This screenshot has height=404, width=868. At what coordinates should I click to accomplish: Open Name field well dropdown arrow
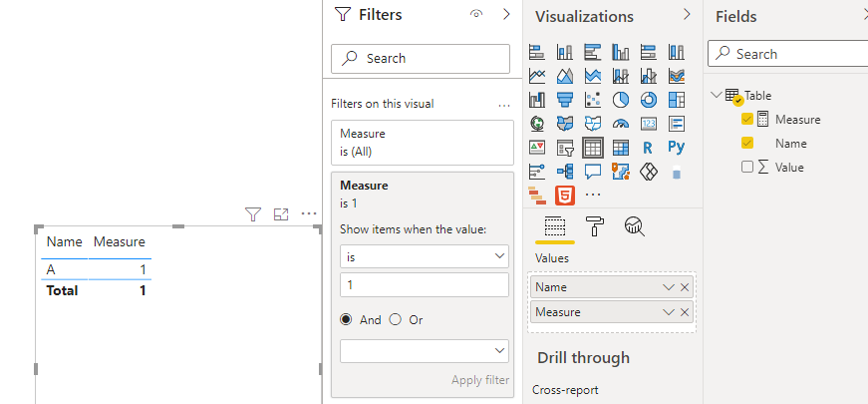pos(668,287)
